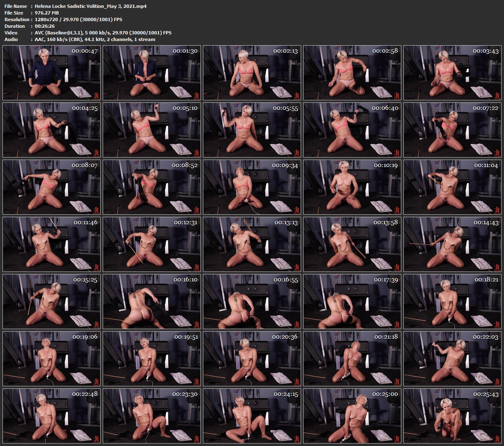Open the thumbnail stamped 00:03:43
Viewport: 504px width, 446px height.
[453, 73]
